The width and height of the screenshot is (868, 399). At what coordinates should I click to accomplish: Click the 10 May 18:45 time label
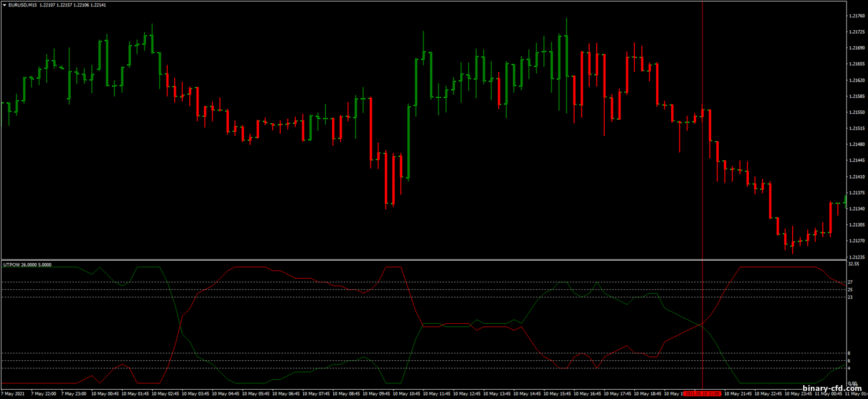click(648, 394)
